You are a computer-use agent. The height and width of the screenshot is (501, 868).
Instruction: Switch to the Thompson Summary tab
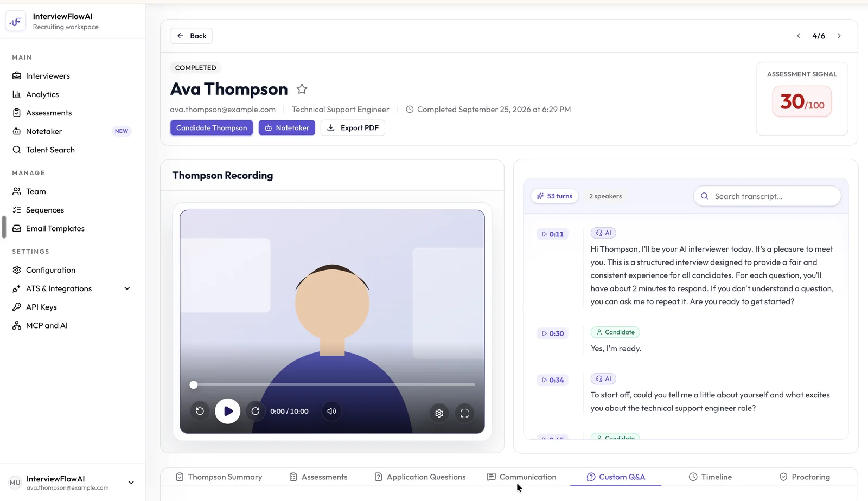(219, 477)
